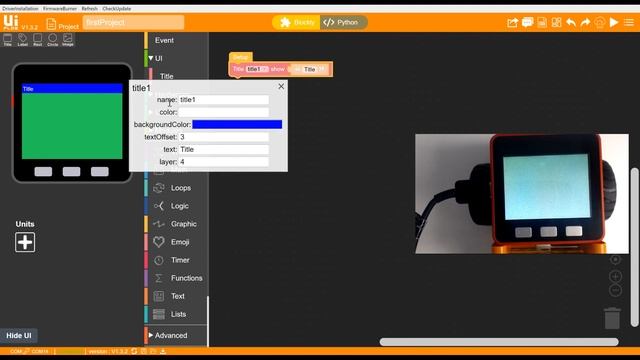This screenshot has height=360, width=640.
Task: Click the Emoji heart icon
Action: (159, 242)
